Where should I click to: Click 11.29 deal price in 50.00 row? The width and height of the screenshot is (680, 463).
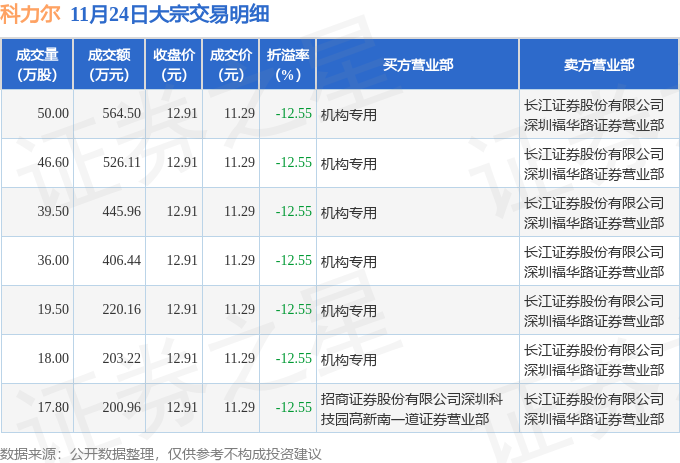(x=239, y=114)
